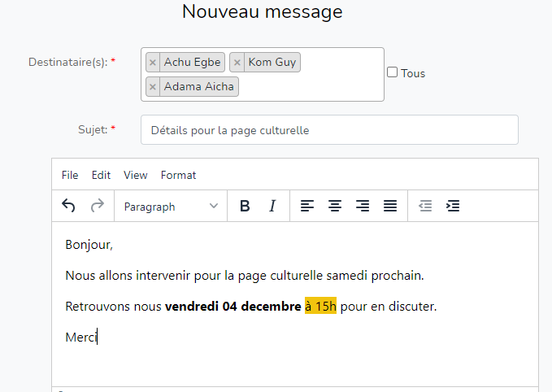The image size is (552, 392).
Task: Center-align the message text
Action: (x=335, y=206)
